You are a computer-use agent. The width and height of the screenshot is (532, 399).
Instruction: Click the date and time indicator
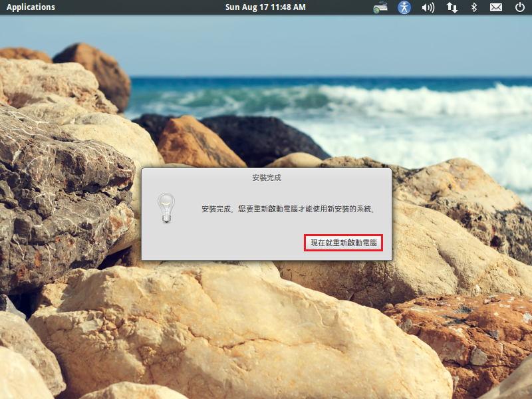click(265, 7)
